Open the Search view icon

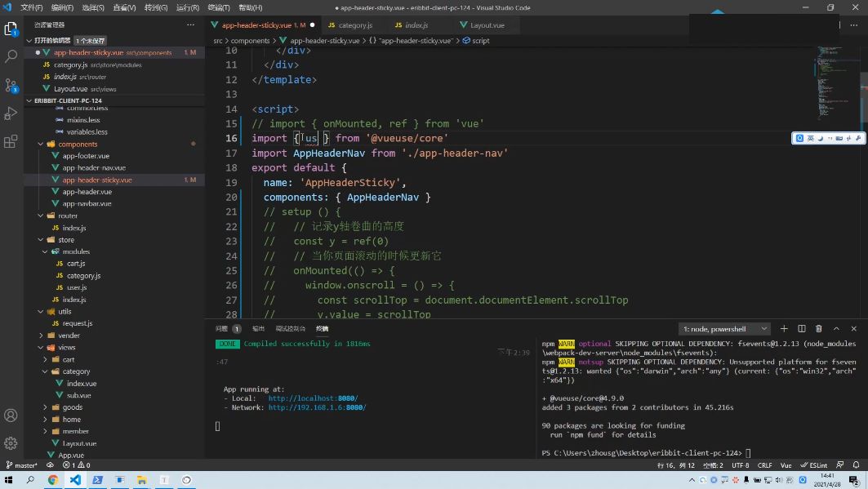11,57
